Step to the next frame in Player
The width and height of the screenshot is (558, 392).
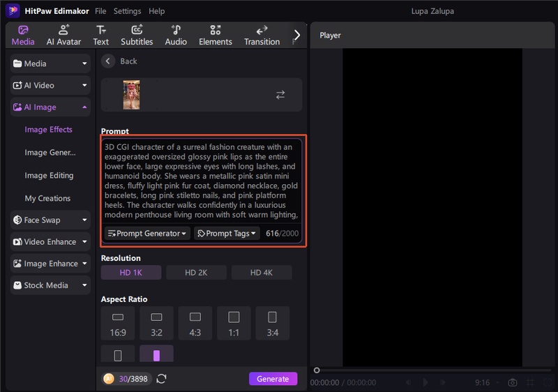point(443,382)
